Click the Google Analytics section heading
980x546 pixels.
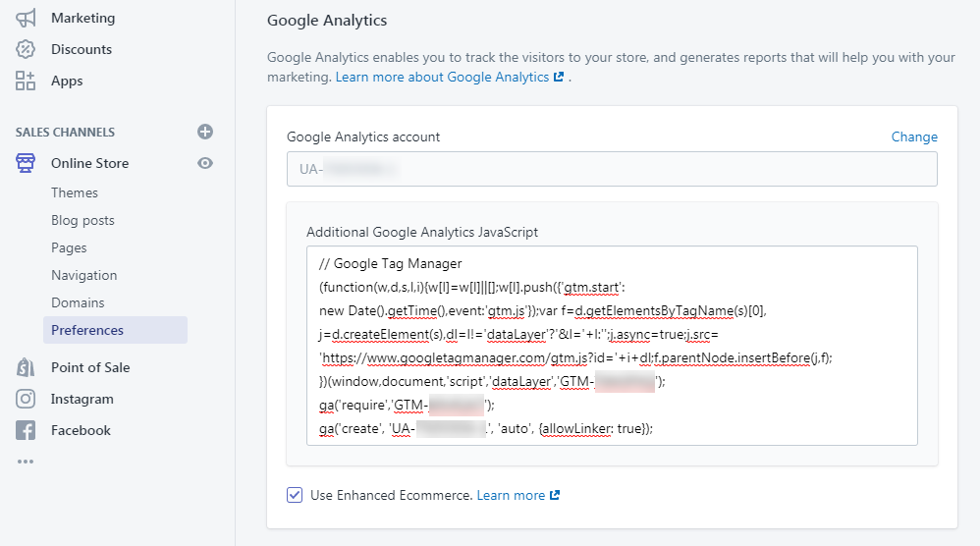tap(327, 21)
